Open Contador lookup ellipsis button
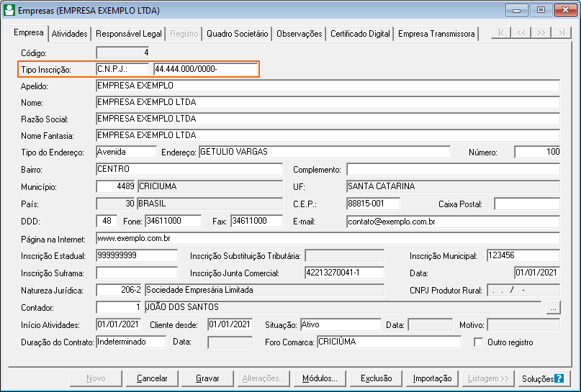Viewport: 581px width, 392px height. pos(553,308)
